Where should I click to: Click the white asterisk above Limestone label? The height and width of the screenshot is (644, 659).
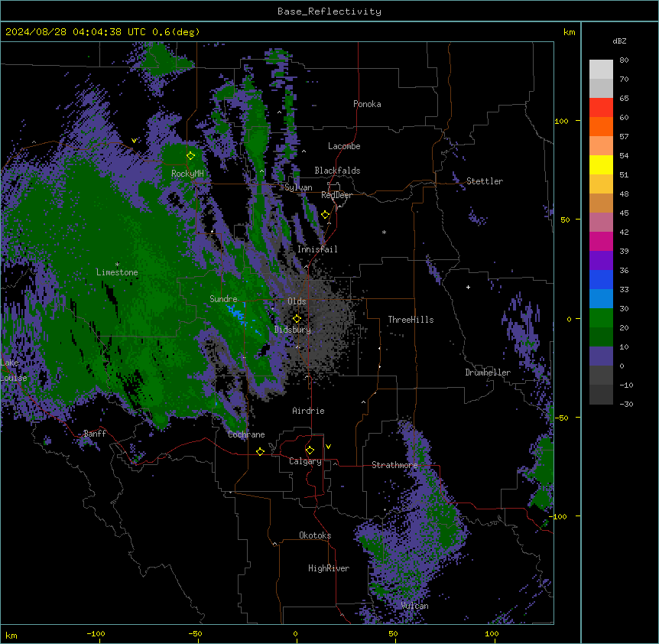coord(117,265)
